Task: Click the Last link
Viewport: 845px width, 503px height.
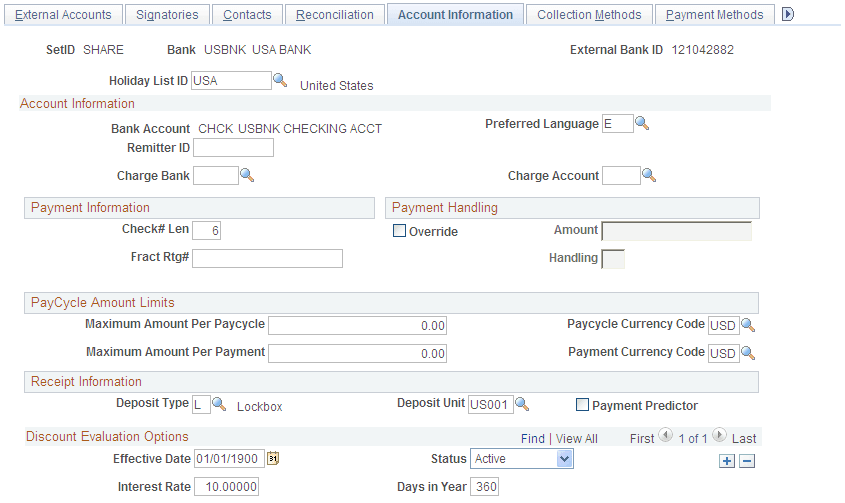Action: coord(744,439)
